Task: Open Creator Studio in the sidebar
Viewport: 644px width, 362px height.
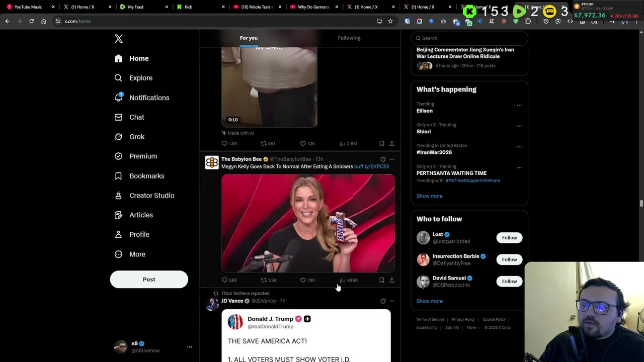Action: 144,196
